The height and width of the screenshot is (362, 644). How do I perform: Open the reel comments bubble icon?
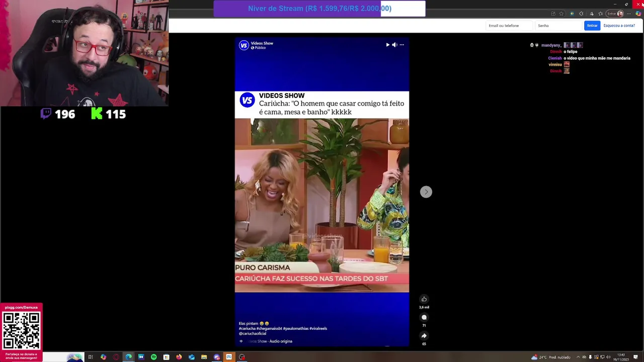(424, 317)
